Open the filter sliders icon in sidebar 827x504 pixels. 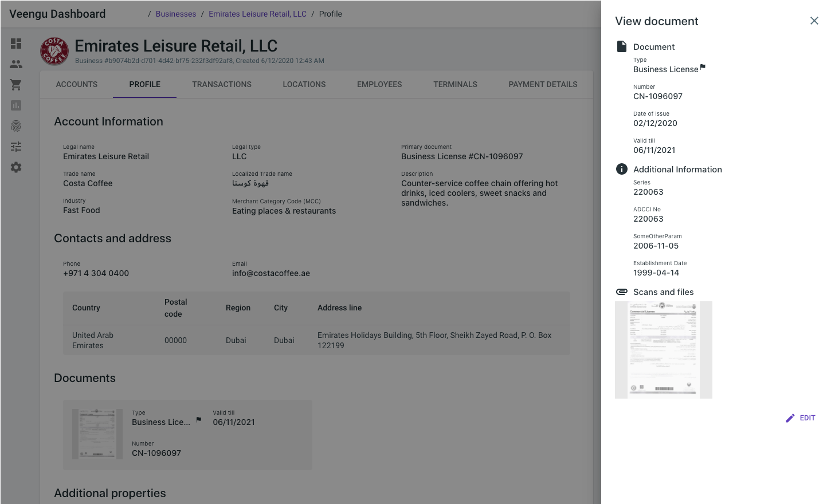click(16, 146)
